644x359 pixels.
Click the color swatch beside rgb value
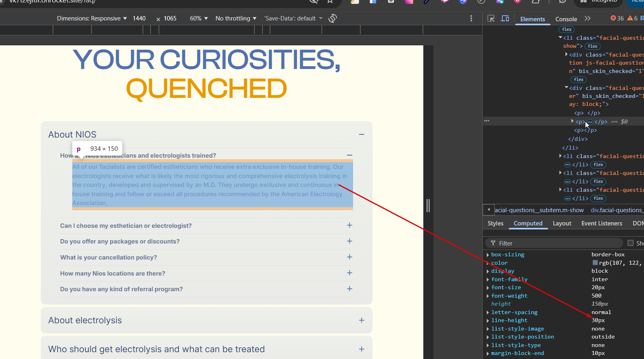click(x=595, y=263)
